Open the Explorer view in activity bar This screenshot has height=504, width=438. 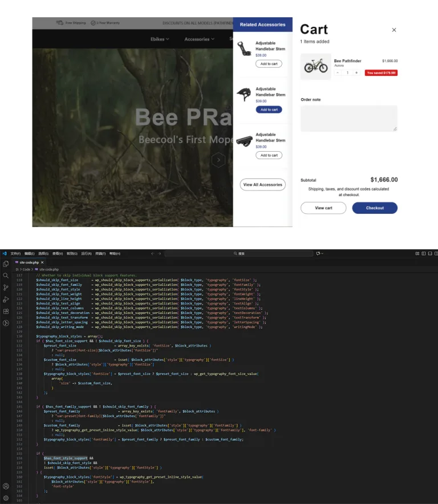[x=6, y=263]
